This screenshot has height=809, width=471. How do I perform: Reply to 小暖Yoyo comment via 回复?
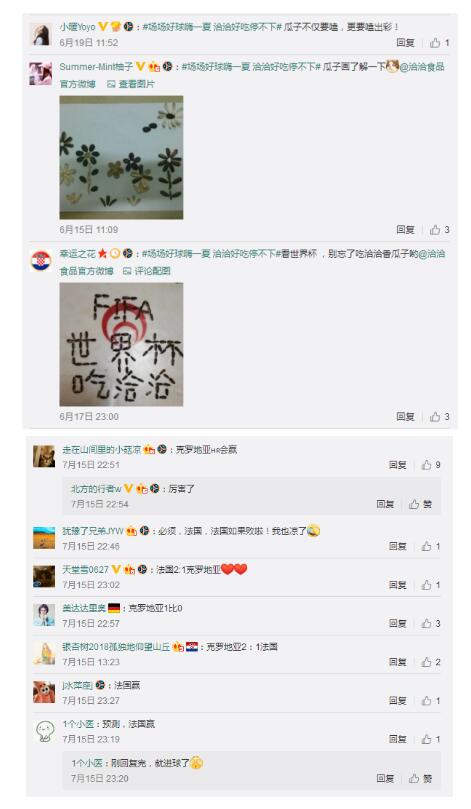[405, 43]
